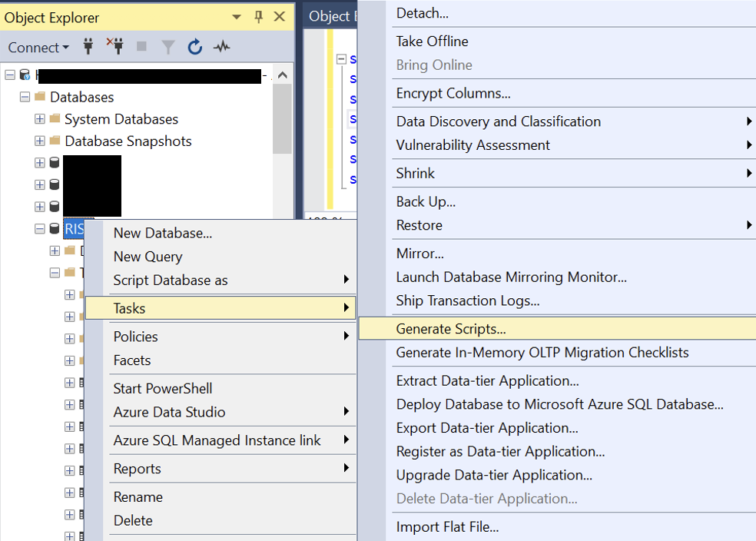Expand the Database Snapshots node
This screenshot has height=541, width=756.
click(40, 141)
